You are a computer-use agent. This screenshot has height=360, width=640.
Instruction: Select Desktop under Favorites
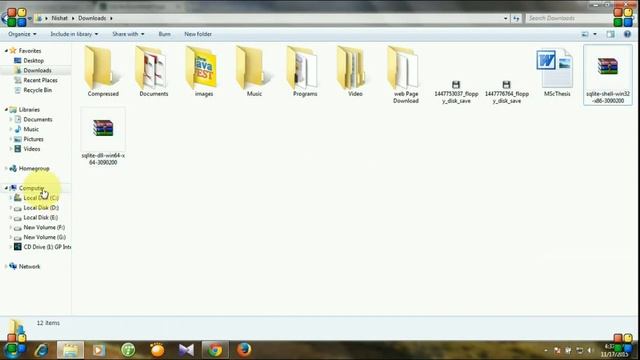click(33, 60)
